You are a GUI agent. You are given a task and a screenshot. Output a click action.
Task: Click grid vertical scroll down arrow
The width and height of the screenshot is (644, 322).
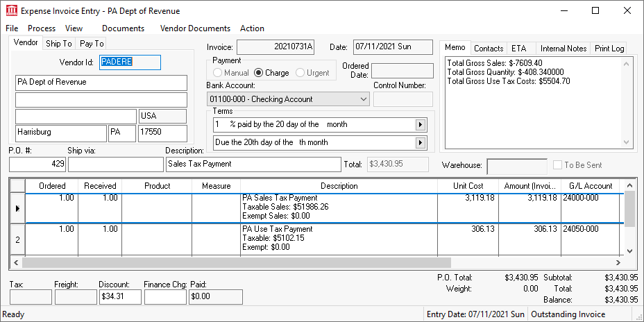click(629, 251)
